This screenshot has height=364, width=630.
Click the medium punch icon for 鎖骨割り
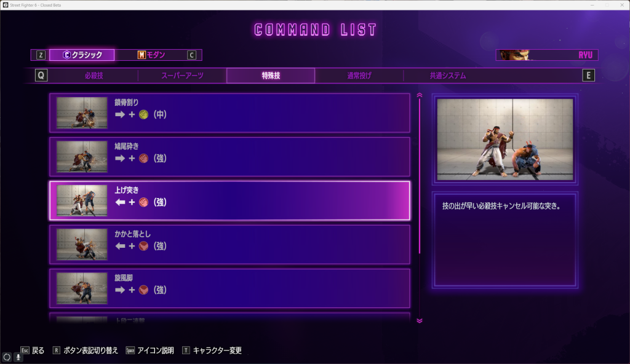(x=143, y=114)
